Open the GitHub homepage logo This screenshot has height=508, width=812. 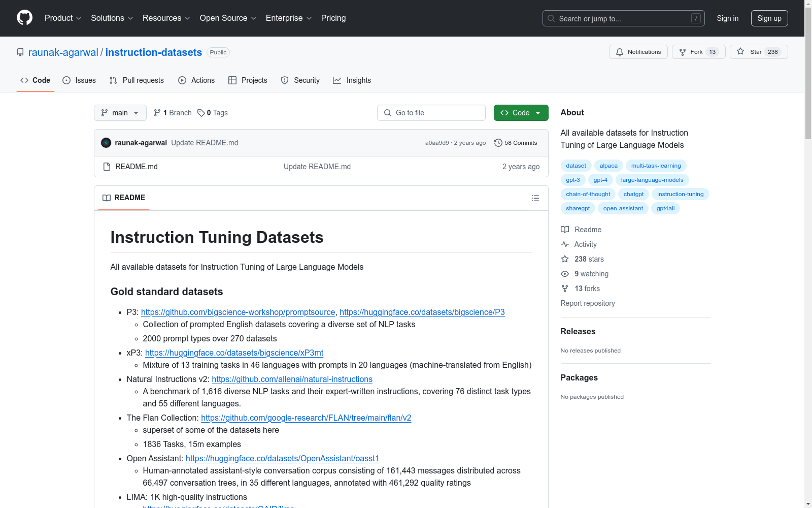pos(24,18)
